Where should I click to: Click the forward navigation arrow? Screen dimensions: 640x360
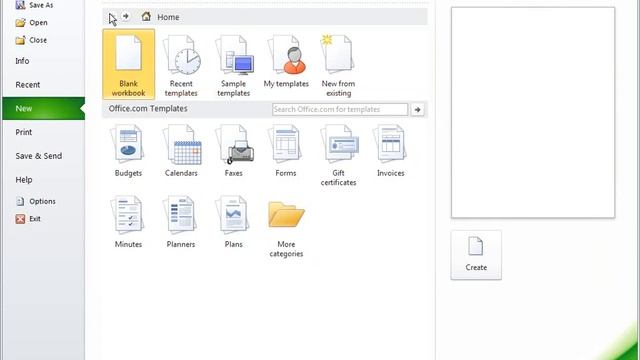click(126, 16)
